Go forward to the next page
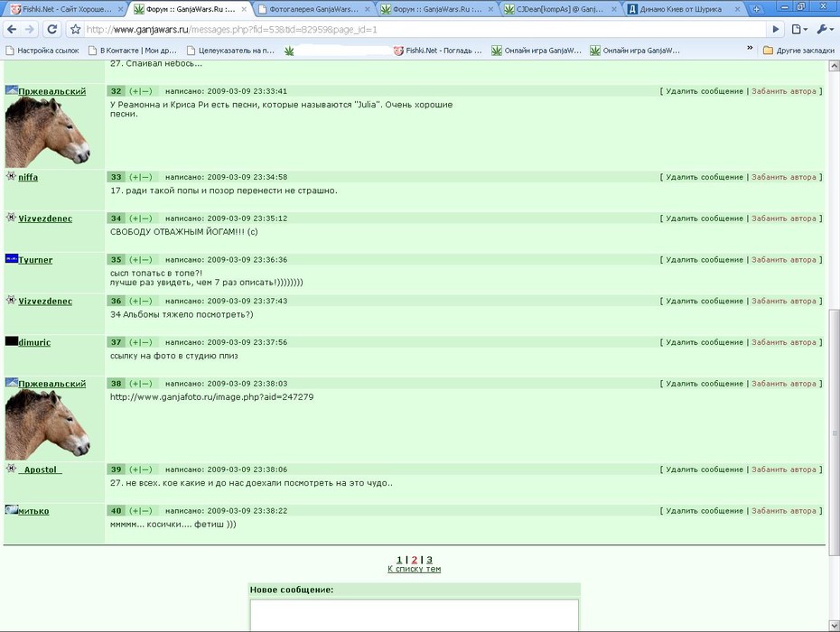840x632 pixels. (30, 30)
